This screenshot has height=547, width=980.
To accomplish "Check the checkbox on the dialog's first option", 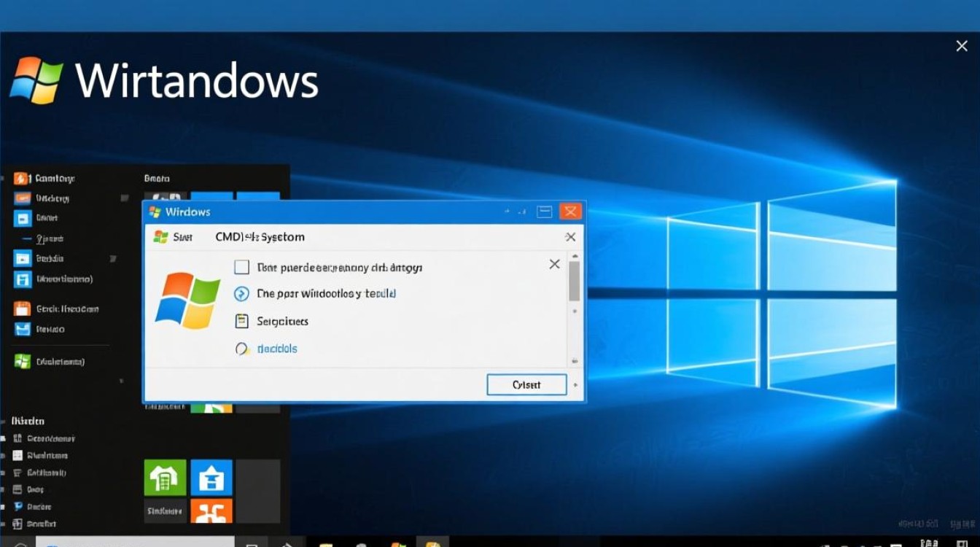I will pyautogui.click(x=242, y=266).
